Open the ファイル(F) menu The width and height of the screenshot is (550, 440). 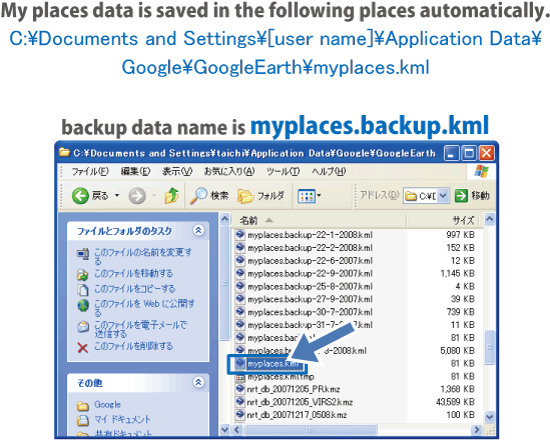coord(90,171)
